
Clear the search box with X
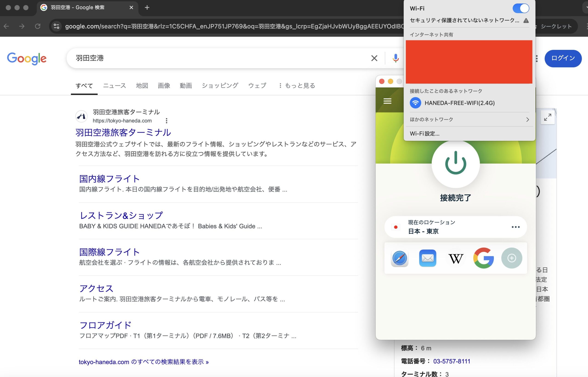tap(374, 58)
